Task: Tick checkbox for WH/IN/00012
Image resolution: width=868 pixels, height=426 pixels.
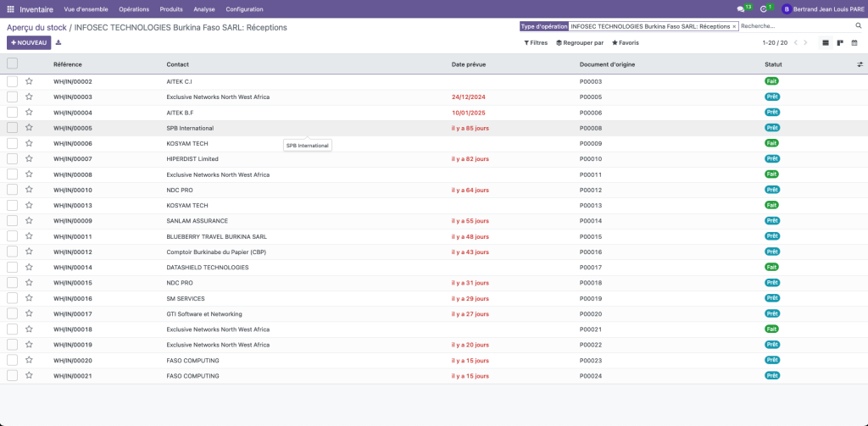Action: 12,252
